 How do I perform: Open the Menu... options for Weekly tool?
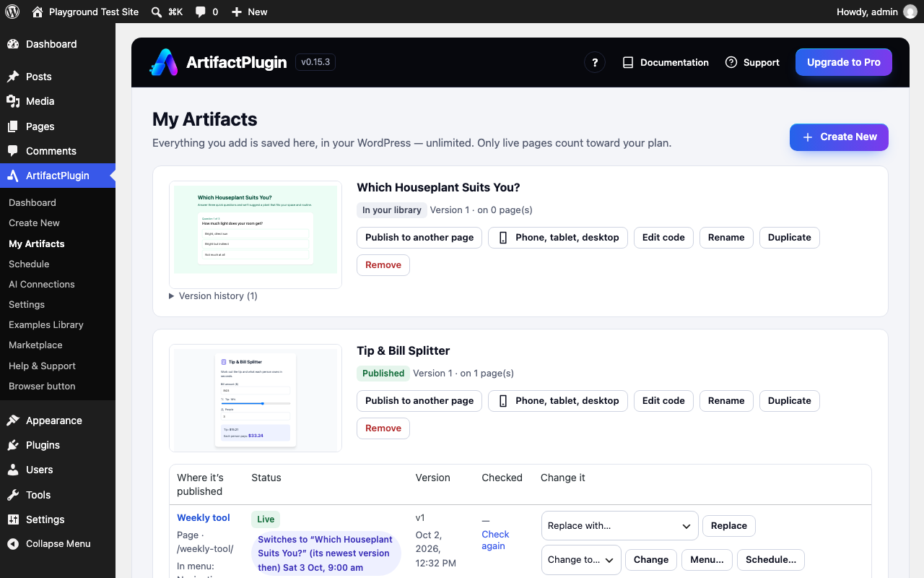707,560
